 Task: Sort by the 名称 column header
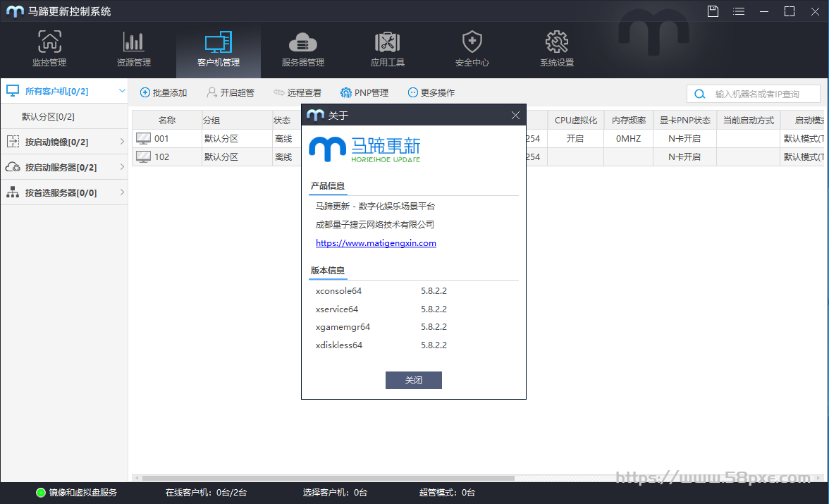coord(167,120)
